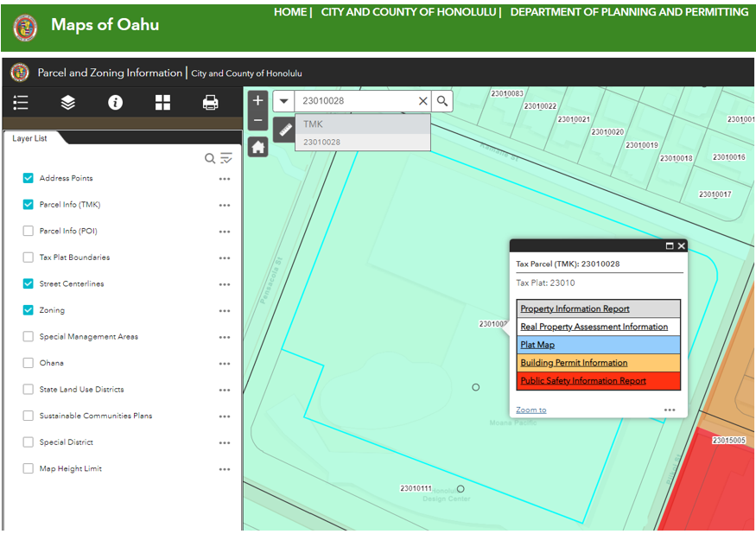Open the search source dropdown arrow
This screenshot has width=756, height=534.
284,100
